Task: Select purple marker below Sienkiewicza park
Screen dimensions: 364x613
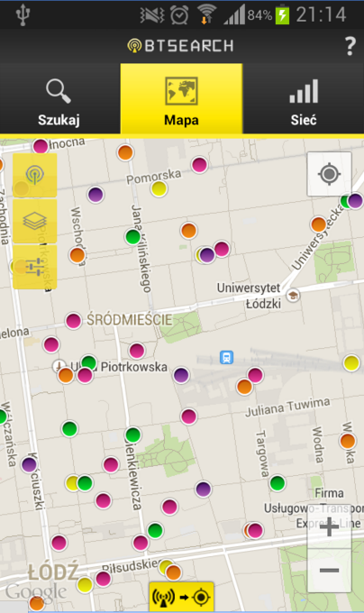Action: (x=203, y=489)
